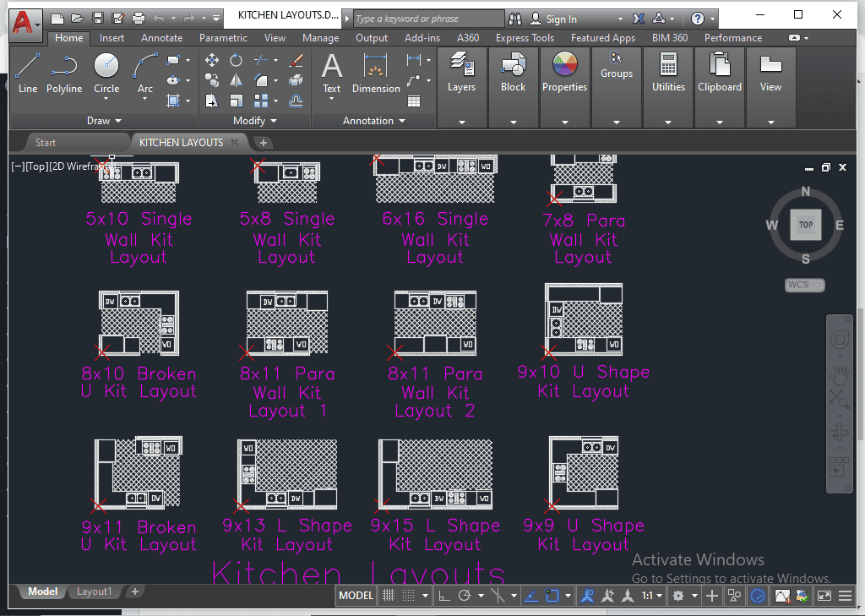Viewport: 865px width, 616px height.
Task: Switch to the Annotate ribbon tab
Action: click(x=161, y=38)
